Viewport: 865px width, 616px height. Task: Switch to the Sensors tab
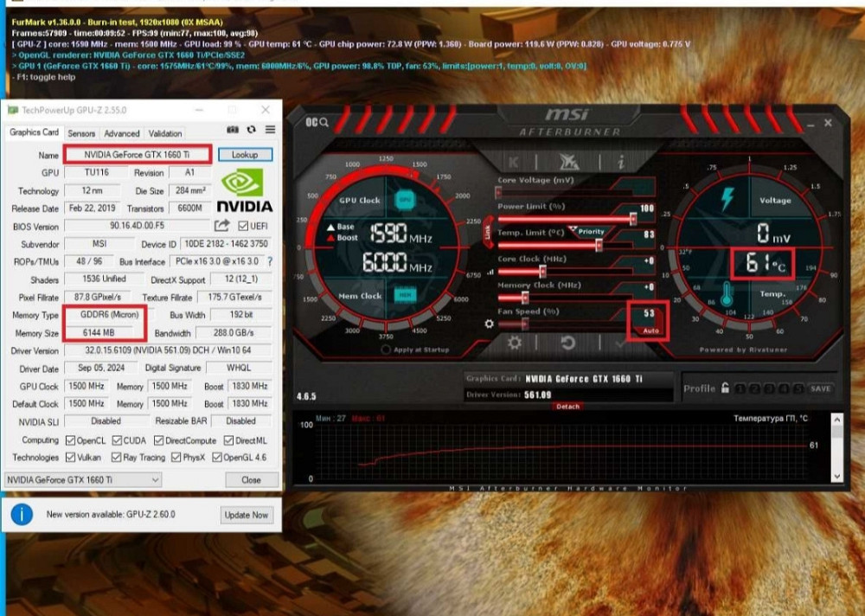click(x=83, y=133)
